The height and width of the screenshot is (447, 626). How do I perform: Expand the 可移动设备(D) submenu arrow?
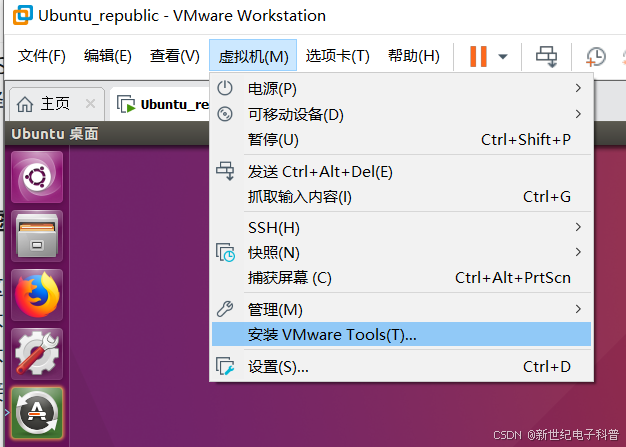(578, 114)
